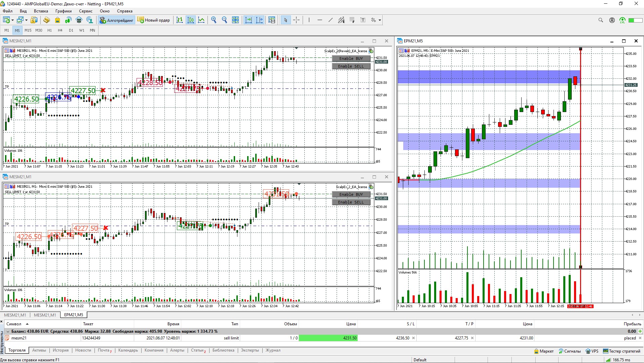Switch chart to line chart view
The image size is (644, 363).
(201, 20)
